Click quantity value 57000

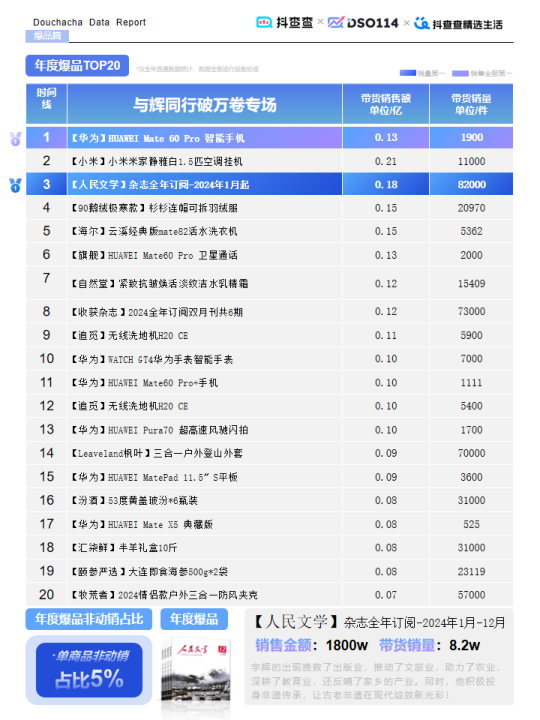pos(471,595)
